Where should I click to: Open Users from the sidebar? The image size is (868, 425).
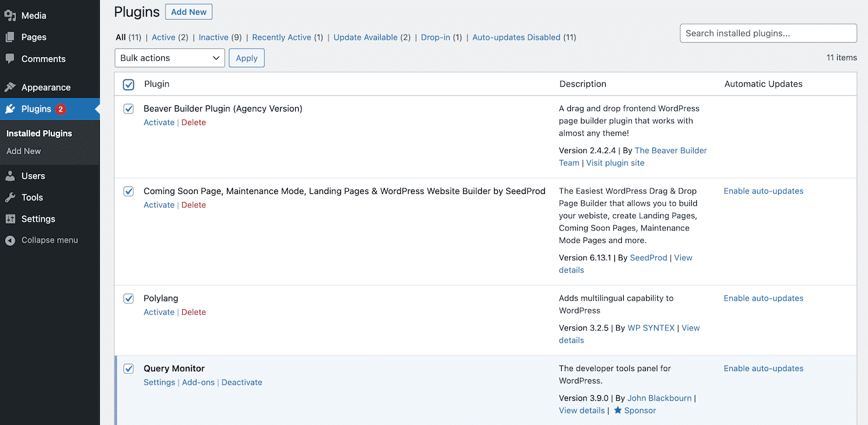[33, 175]
